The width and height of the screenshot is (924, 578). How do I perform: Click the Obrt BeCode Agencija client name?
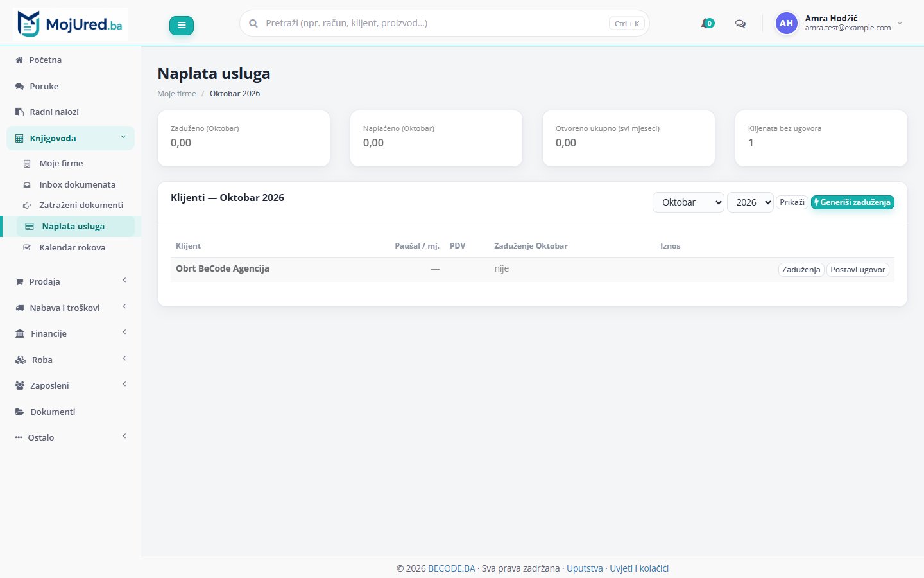[x=223, y=268]
